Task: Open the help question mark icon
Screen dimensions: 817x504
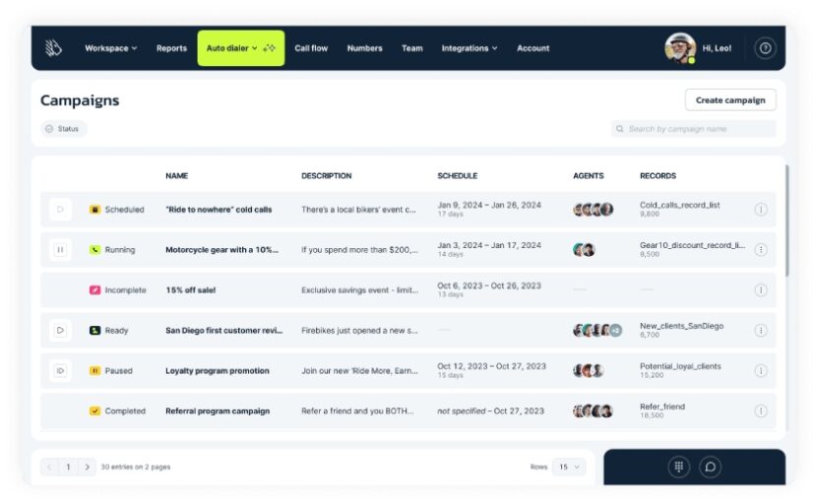Action: pos(765,48)
